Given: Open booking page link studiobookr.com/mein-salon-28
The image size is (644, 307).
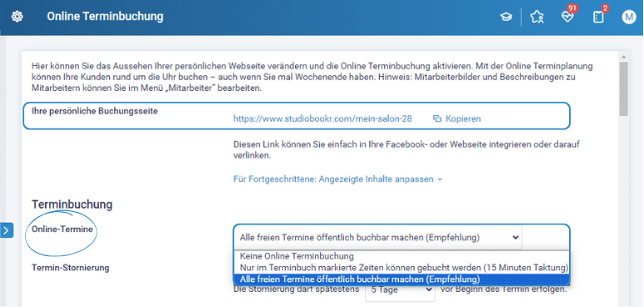Looking at the screenshot, I should coord(322,119).
